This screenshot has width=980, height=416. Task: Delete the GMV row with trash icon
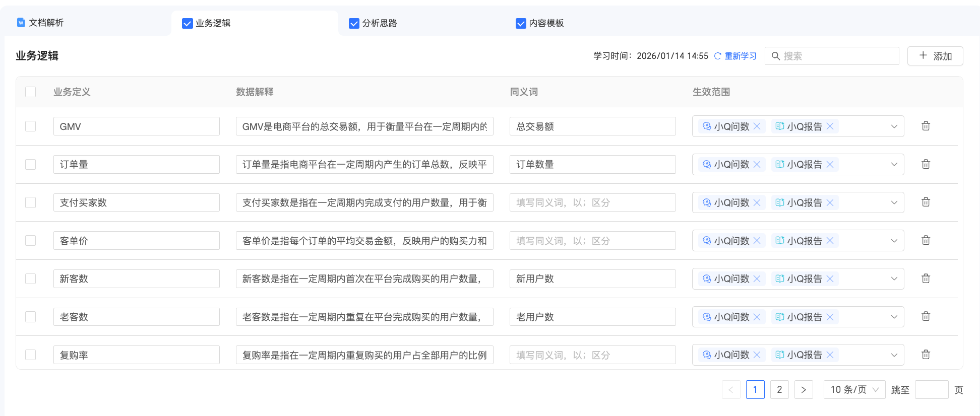pyautogui.click(x=926, y=126)
